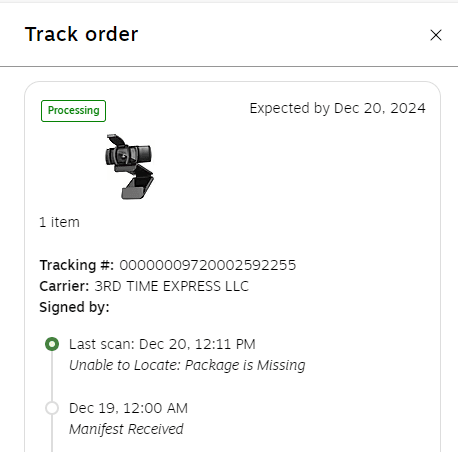The width and height of the screenshot is (458, 452).
Task: Click the Track order heading
Action: 81,34
